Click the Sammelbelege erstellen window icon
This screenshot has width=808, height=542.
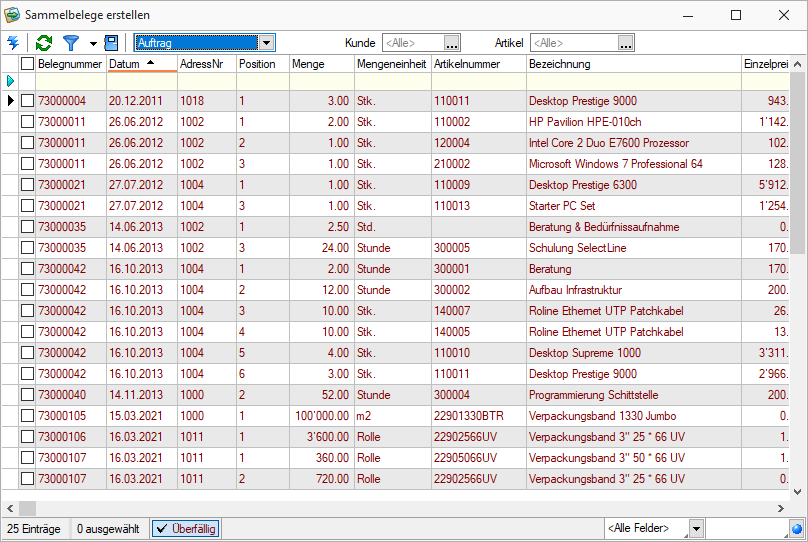(12, 15)
